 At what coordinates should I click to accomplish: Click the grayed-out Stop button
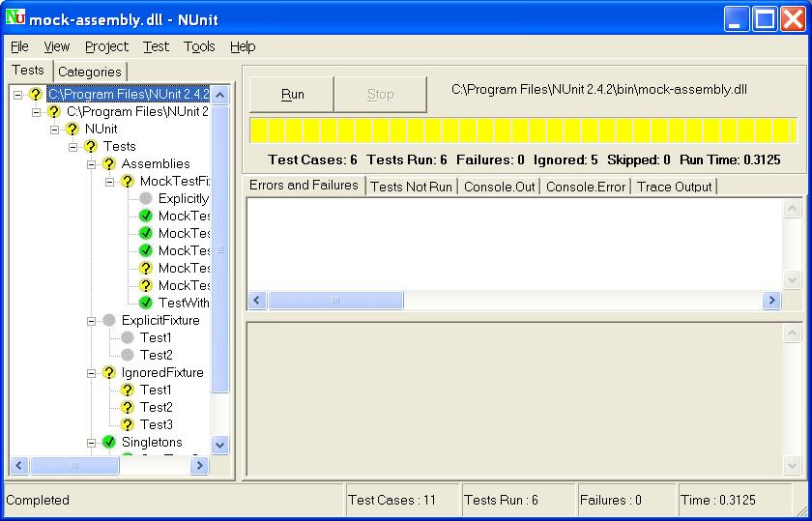click(381, 95)
